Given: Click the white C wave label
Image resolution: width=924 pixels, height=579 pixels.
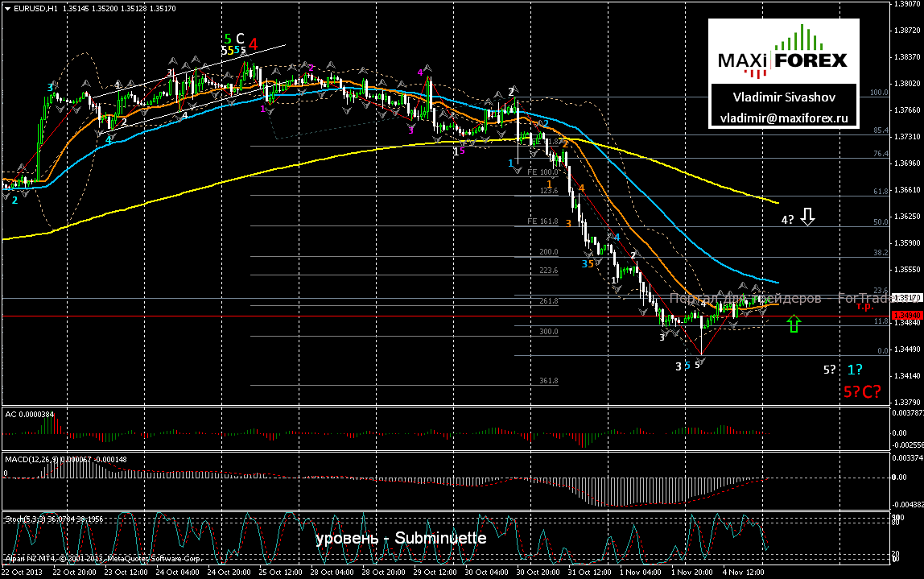Looking at the screenshot, I should tap(240, 38).
